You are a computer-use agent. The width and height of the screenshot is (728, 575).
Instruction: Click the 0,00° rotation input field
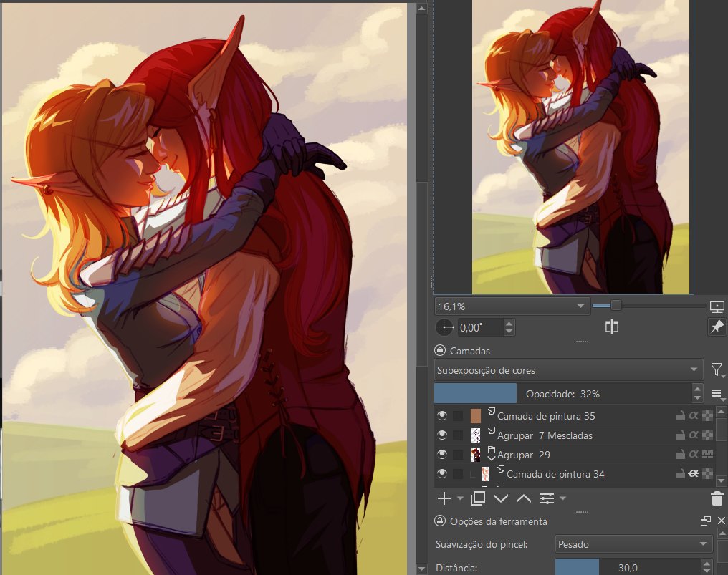(x=480, y=328)
